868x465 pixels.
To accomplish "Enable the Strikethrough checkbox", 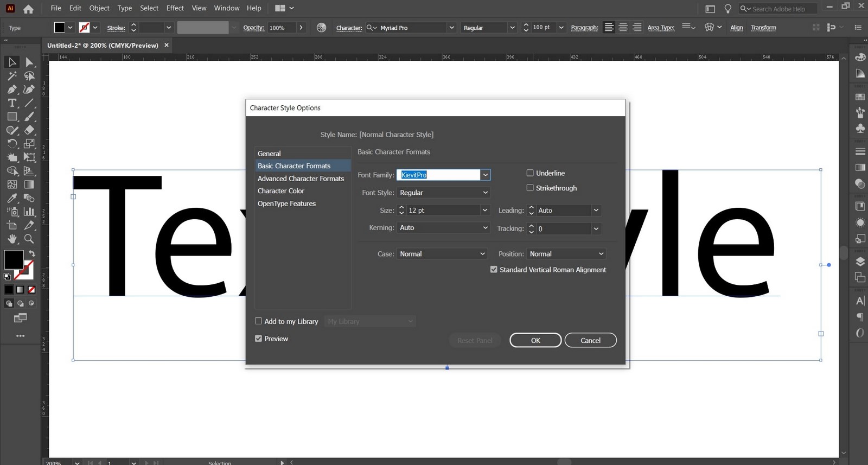I will tap(530, 188).
